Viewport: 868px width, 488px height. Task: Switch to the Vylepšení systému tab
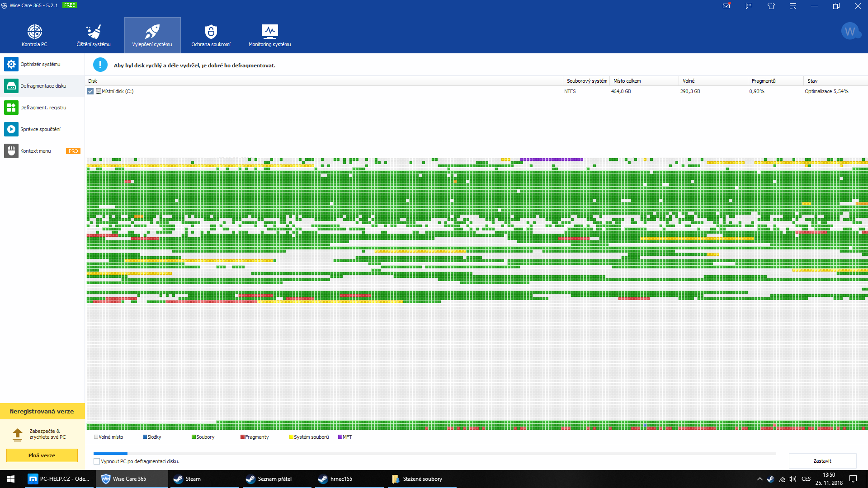152,35
